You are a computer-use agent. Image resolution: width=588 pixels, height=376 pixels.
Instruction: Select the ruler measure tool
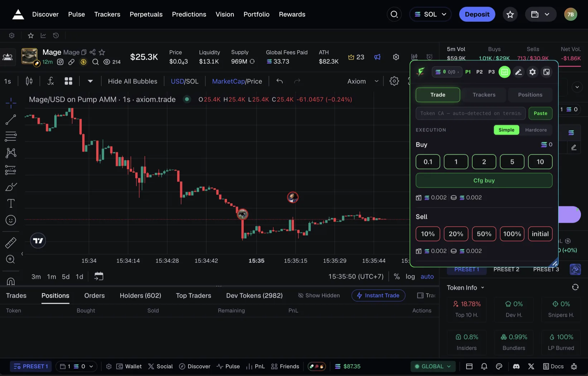click(x=11, y=242)
